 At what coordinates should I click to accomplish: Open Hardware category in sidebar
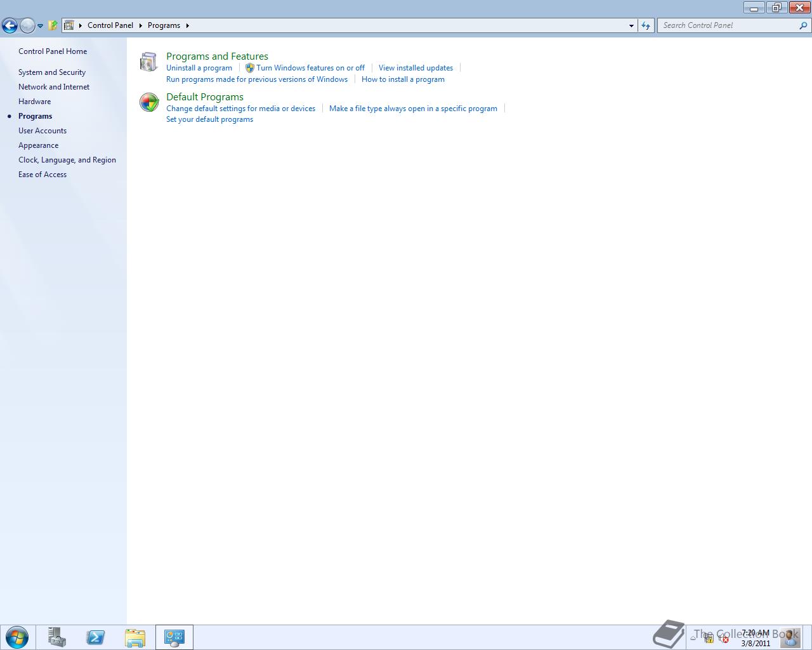(34, 102)
